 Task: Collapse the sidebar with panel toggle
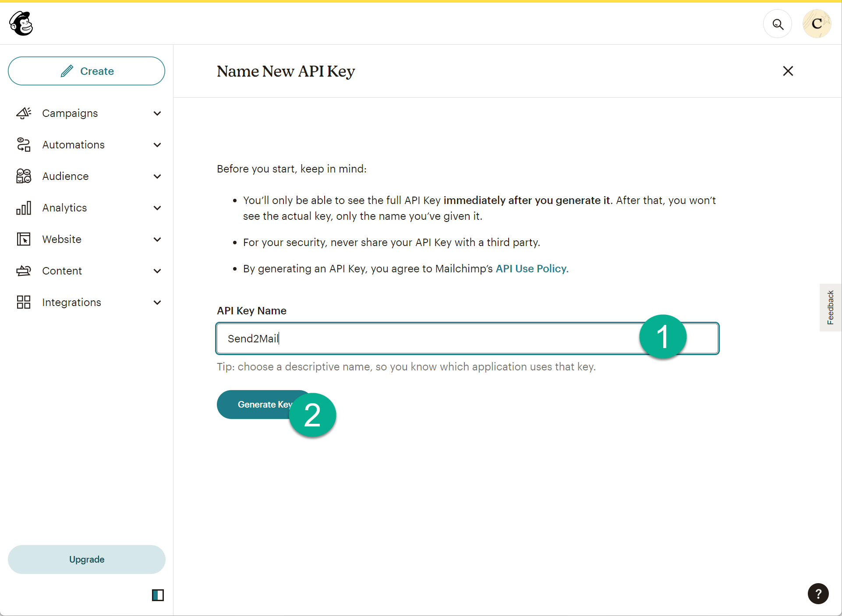[158, 595]
